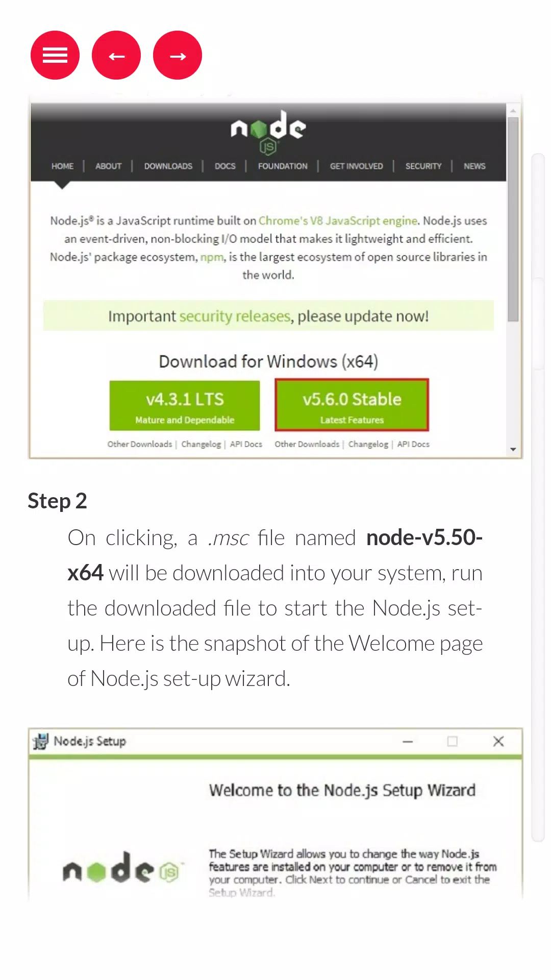
Task: Click the scrollbar up arrow in website
Action: click(513, 110)
